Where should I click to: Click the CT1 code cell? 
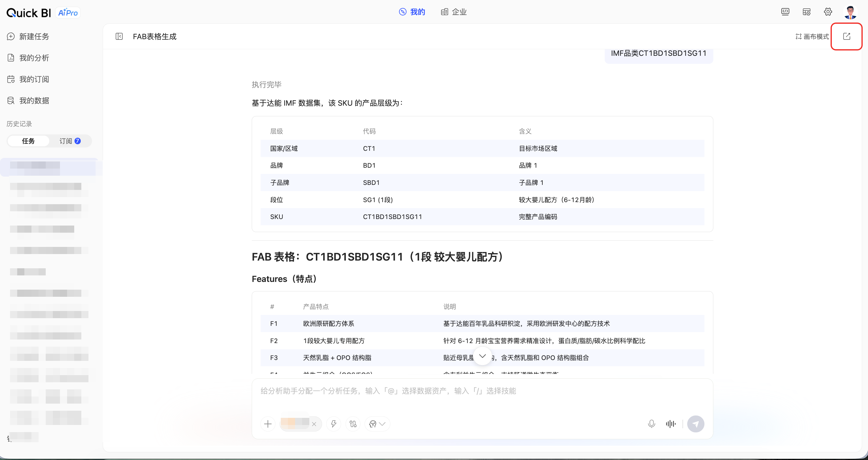pyautogui.click(x=369, y=148)
